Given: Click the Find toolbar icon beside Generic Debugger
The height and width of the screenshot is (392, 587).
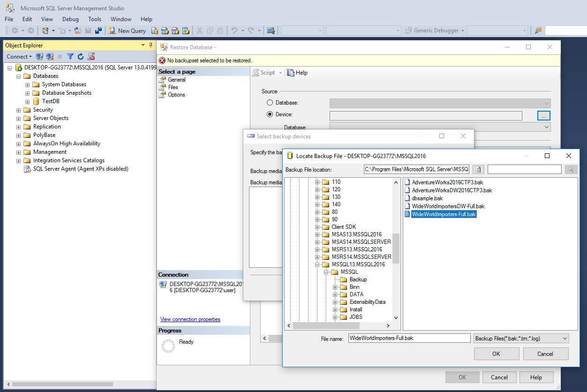Looking at the screenshot, I should [538, 30].
